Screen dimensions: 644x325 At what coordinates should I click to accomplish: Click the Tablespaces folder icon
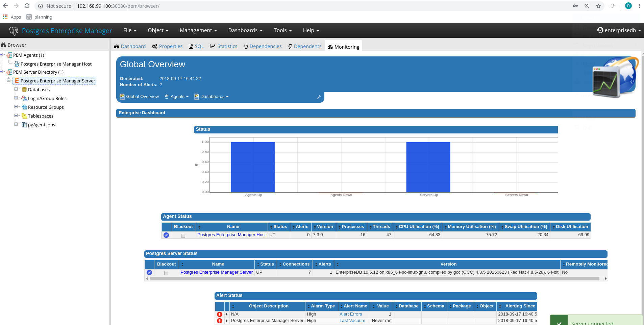[x=24, y=116]
